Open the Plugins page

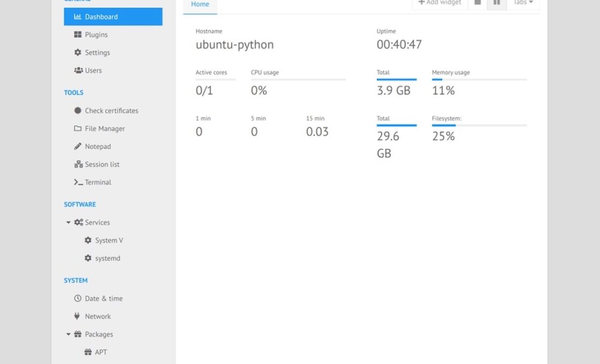tap(96, 35)
